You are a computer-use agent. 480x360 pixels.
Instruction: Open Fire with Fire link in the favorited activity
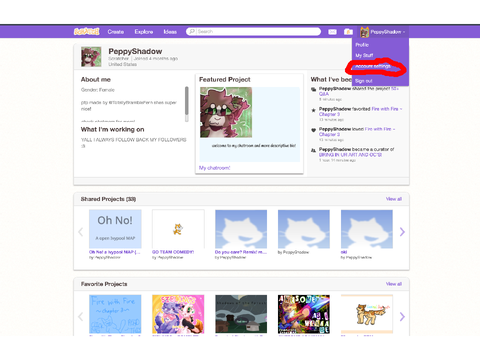(360, 111)
